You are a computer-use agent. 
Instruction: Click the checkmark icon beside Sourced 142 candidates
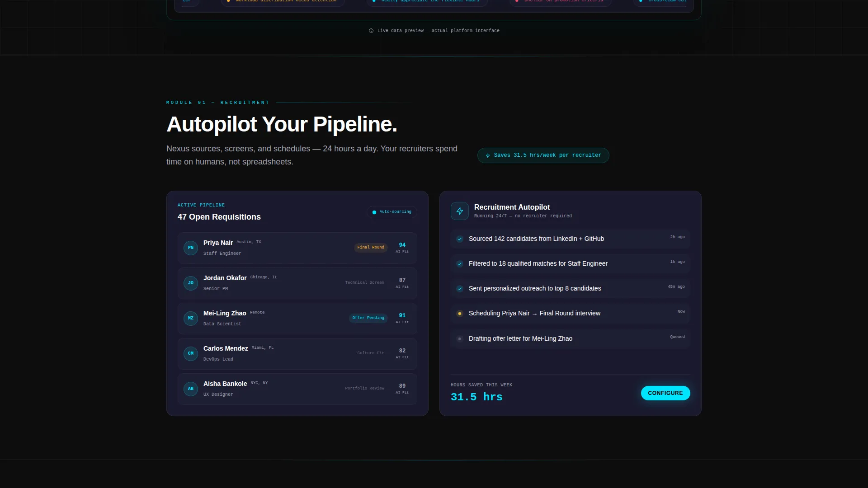[x=460, y=239]
